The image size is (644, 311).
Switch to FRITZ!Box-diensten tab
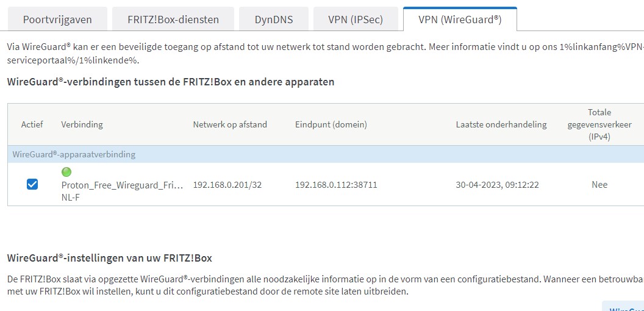click(173, 20)
